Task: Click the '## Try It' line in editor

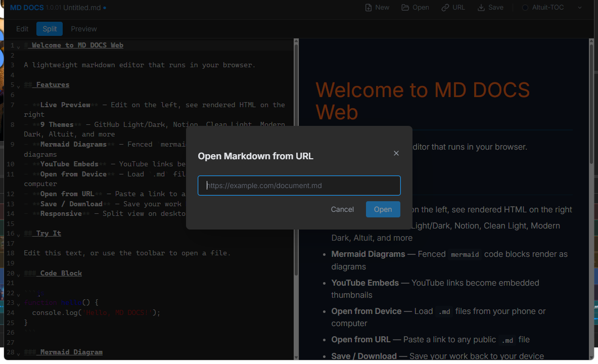Action: click(42, 233)
